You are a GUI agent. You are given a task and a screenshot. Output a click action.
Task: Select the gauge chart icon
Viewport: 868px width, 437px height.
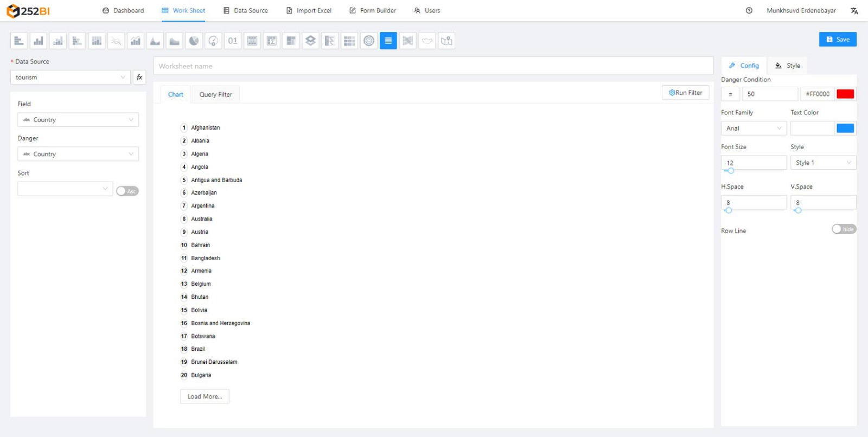[x=213, y=41]
